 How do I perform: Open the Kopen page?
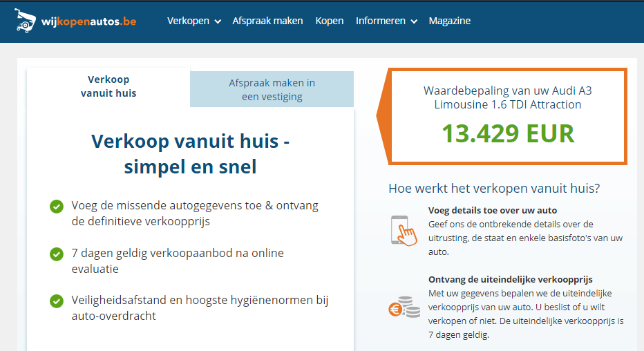[330, 21]
